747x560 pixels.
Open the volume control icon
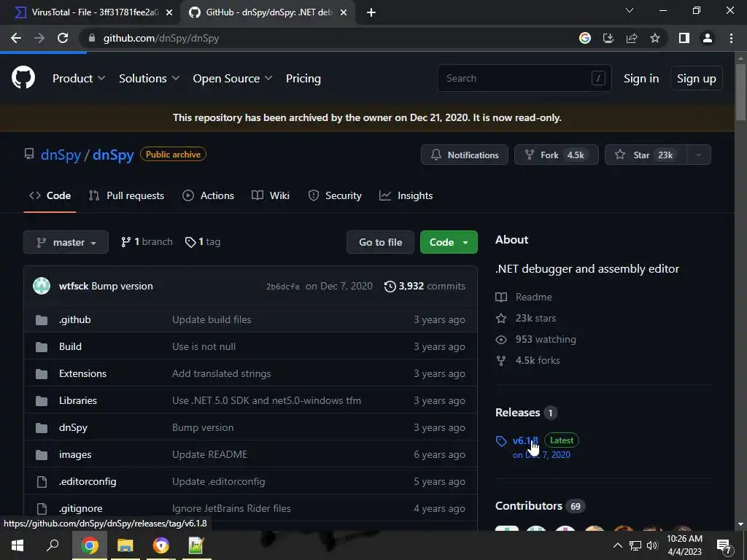653,545
